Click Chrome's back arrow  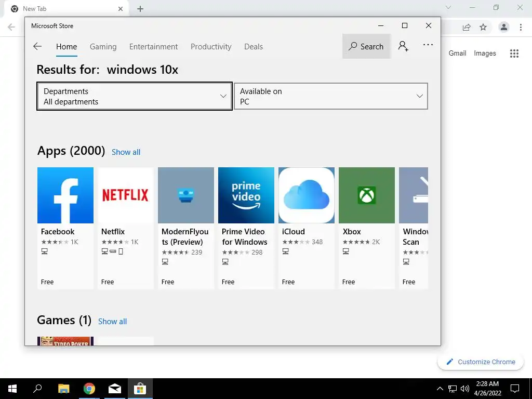(x=11, y=27)
